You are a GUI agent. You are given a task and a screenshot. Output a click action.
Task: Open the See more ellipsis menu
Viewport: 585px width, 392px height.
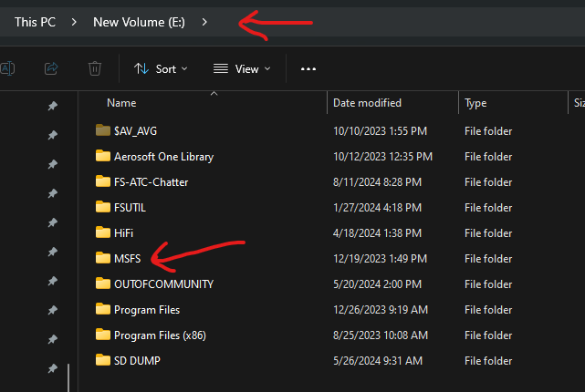tap(308, 68)
